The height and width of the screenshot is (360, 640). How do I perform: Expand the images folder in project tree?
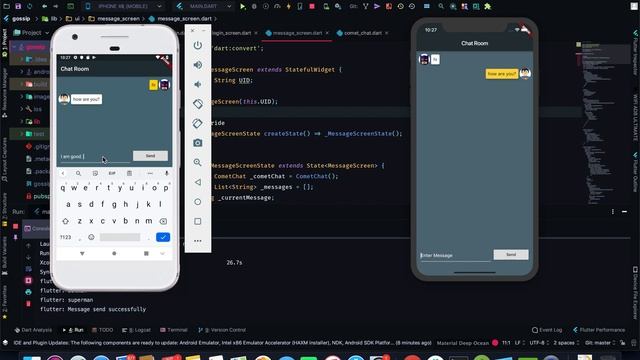[x=22, y=97]
